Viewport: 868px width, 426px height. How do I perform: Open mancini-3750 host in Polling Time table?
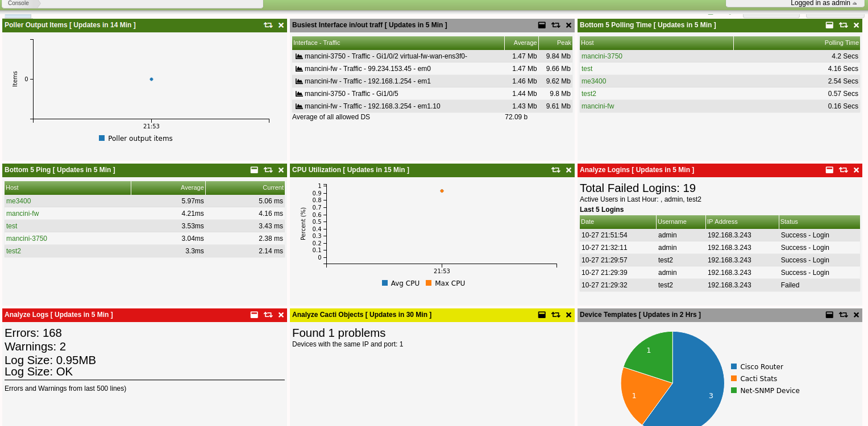point(601,56)
